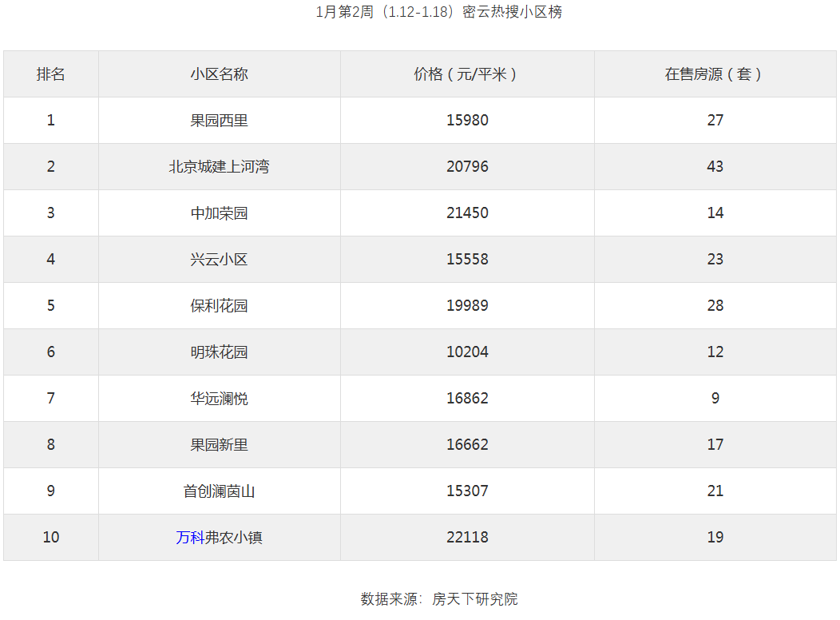The width and height of the screenshot is (840, 620).
Task: Select the 在售房源（套）column header
Action: tap(715, 74)
